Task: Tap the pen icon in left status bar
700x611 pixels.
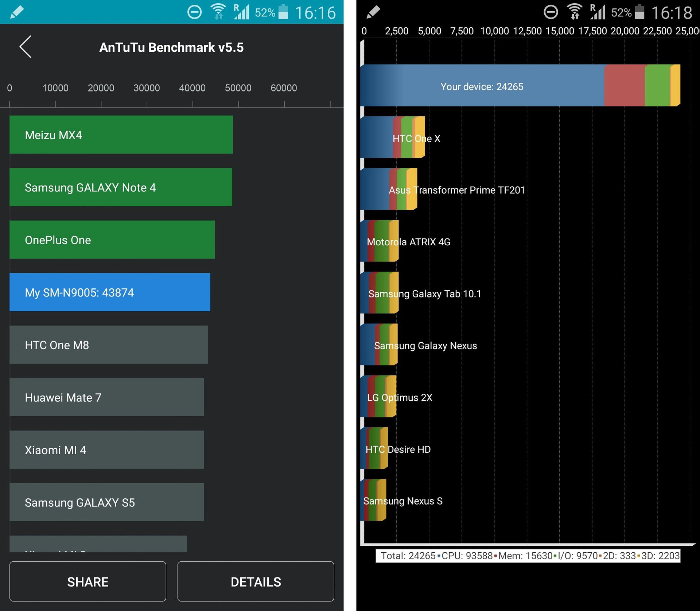Action: tap(17, 12)
